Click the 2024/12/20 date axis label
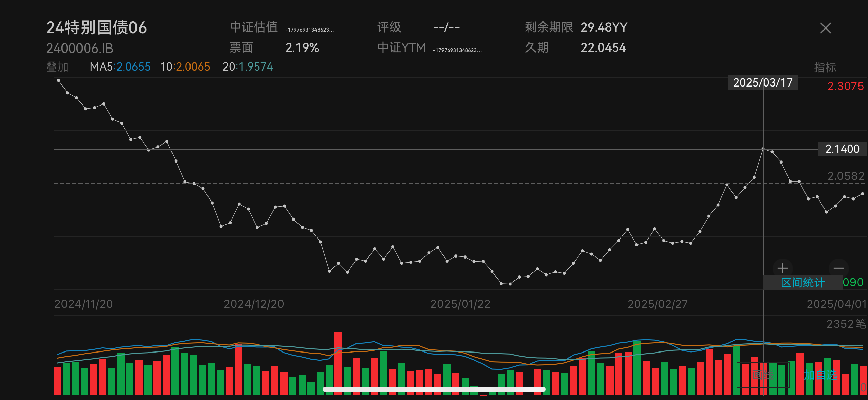The height and width of the screenshot is (400, 868). pos(254,304)
